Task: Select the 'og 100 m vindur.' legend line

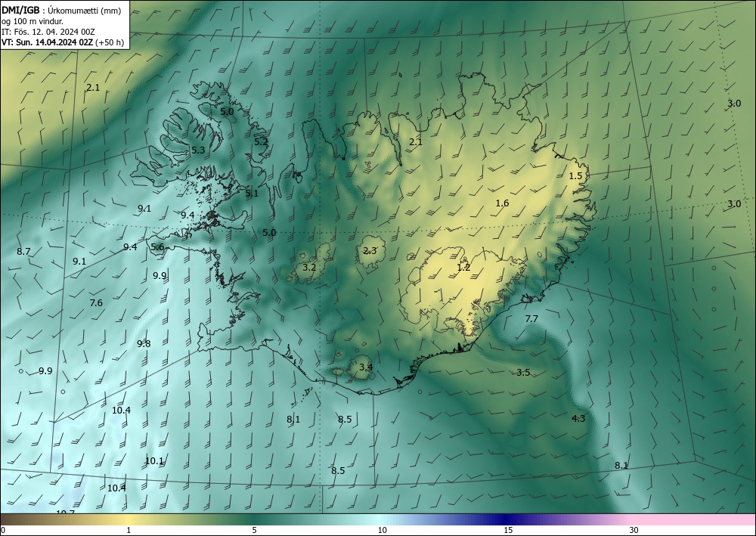Action: [33, 21]
